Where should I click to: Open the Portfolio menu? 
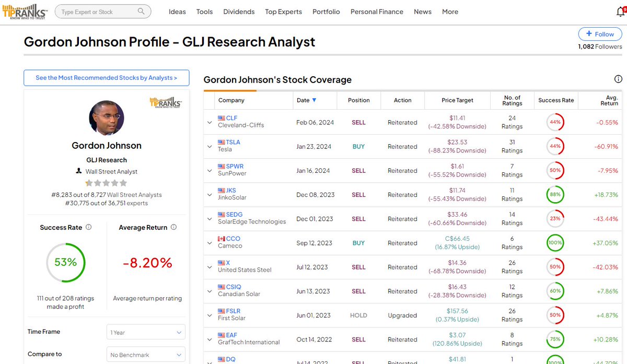click(326, 11)
